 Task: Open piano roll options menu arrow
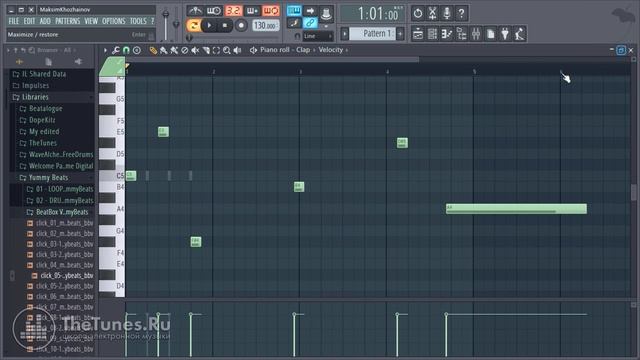click(x=105, y=50)
